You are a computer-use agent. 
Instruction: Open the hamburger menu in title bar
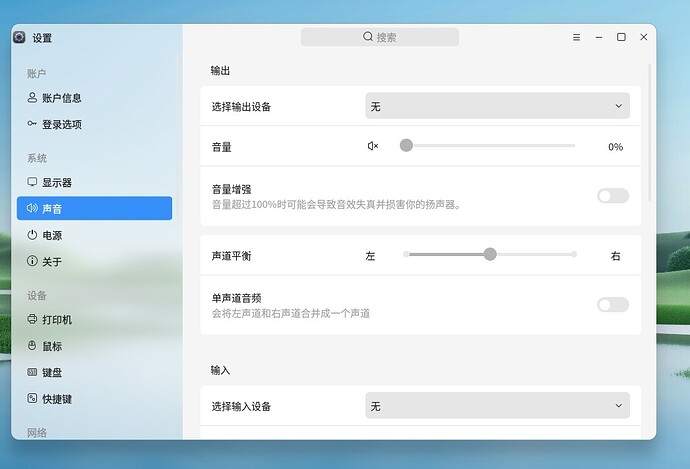[576, 37]
